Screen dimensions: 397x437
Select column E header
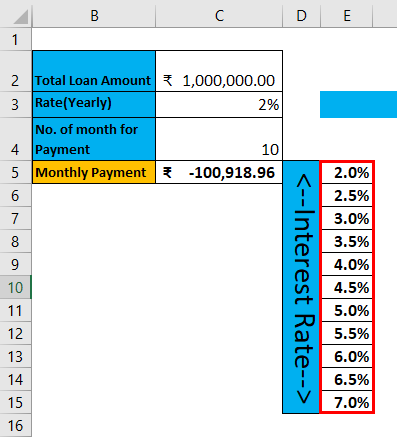tap(347, 15)
